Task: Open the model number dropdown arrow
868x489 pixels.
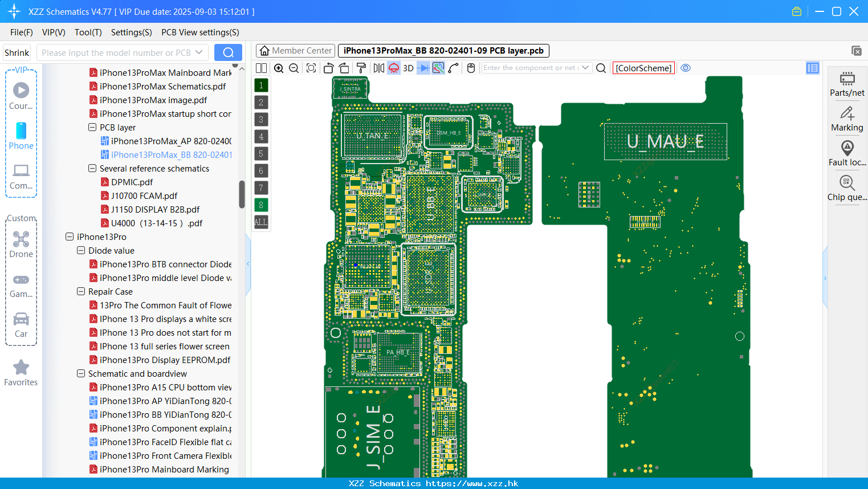Action: tap(199, 52)
